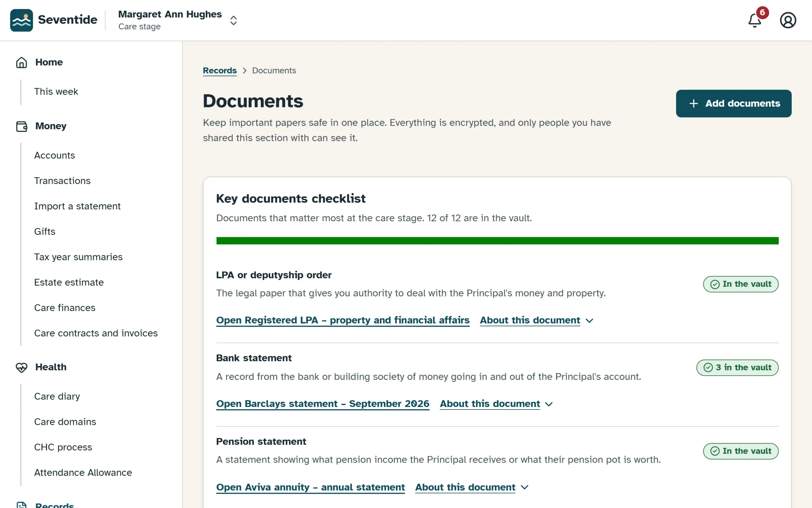Click the Health sidebar heading

[x=51, y=367]
